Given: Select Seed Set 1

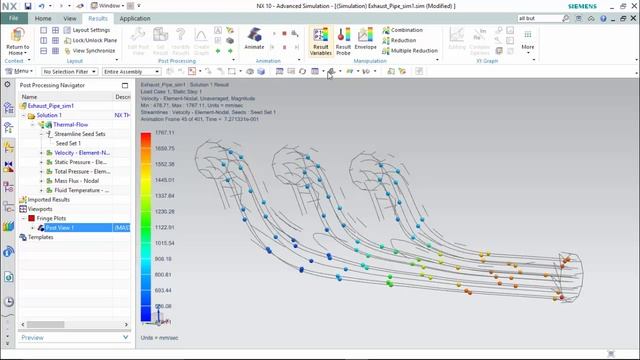Looking at the screenshot, I should pos(68,143).
